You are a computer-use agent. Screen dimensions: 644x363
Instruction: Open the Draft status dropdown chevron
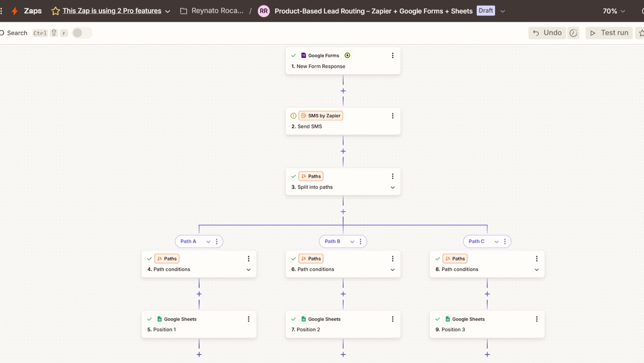[x=502, y=11]
